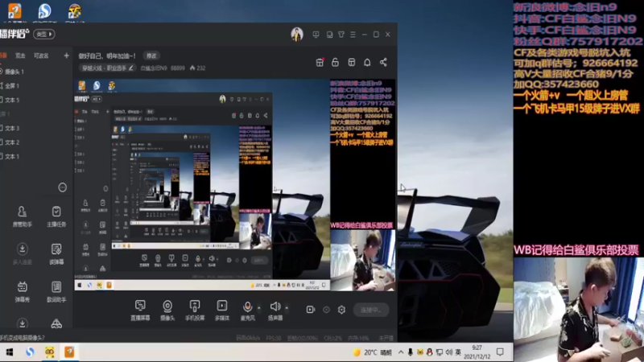
Task: Open settings gear beside the record icon
Action: click(341, 310)
